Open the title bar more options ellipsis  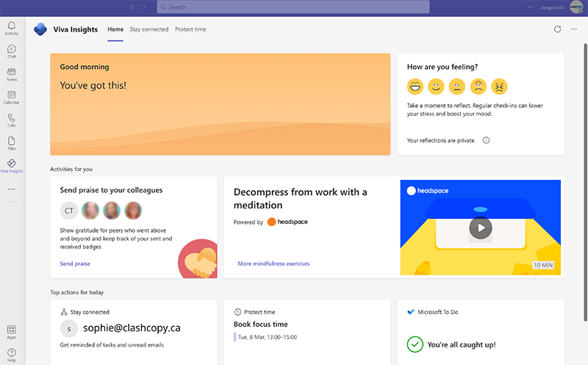531,7
